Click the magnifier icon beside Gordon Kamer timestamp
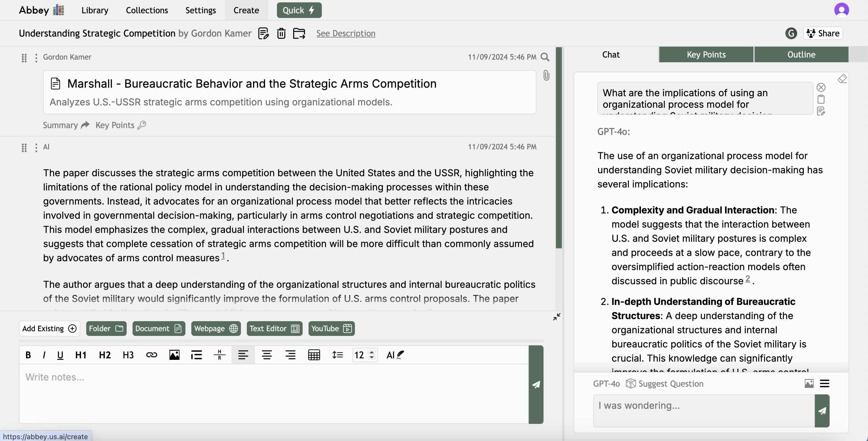 [545, 57]
